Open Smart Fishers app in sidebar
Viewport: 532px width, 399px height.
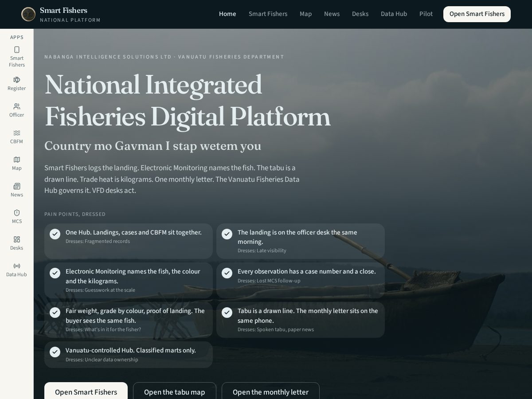coord(17,57)
